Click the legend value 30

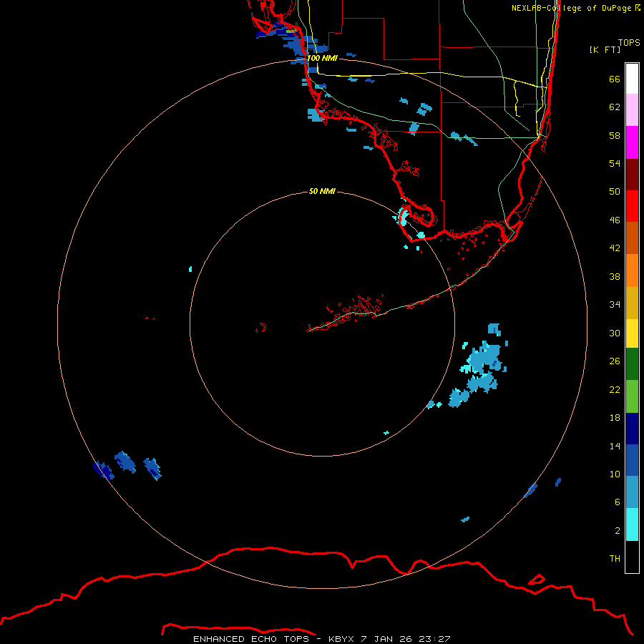[x=615, y=333]
